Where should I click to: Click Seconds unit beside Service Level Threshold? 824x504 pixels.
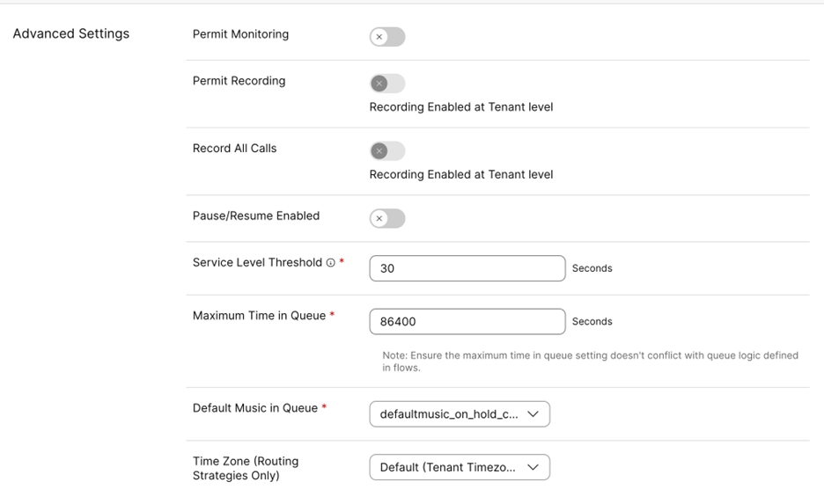592,268
